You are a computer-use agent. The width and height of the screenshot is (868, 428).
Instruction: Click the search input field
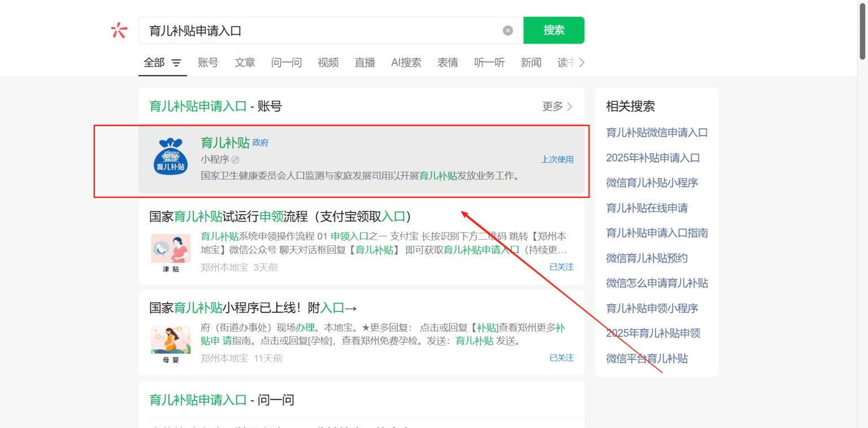(322, 31)
